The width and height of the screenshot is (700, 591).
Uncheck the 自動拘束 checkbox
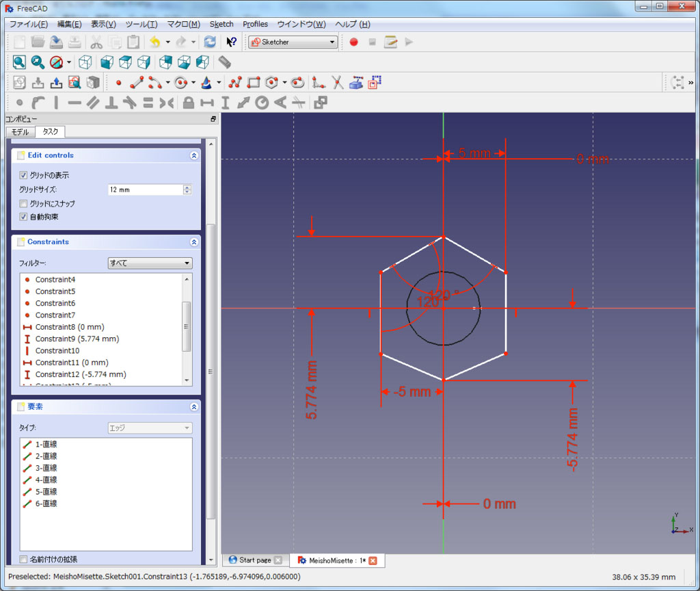(x=24, y=217)
